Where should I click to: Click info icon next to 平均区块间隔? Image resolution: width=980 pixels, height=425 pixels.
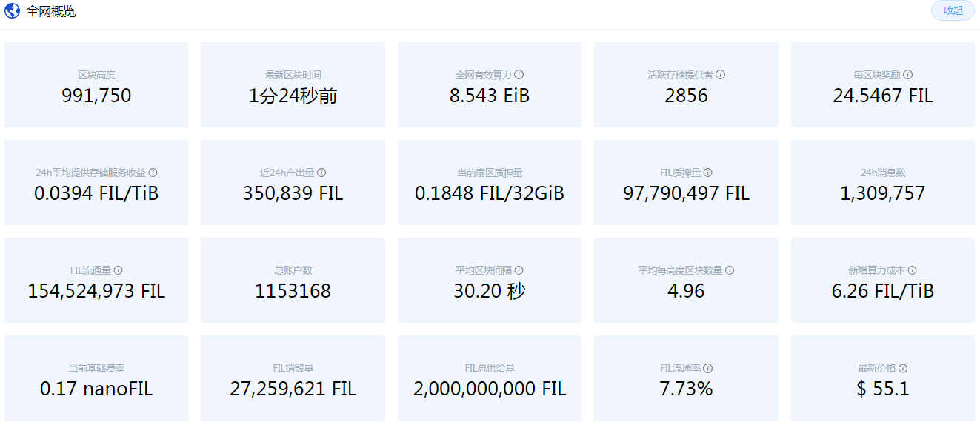pos(519,270)
